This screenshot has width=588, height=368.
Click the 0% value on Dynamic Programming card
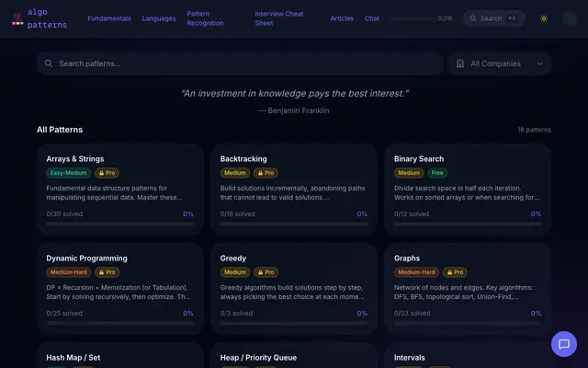188,313
